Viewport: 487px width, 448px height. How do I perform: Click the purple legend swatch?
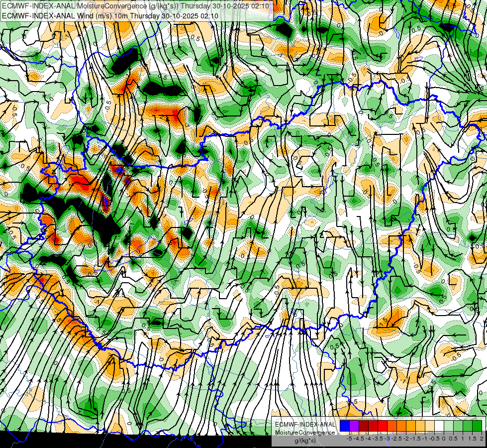pos(354,426)
